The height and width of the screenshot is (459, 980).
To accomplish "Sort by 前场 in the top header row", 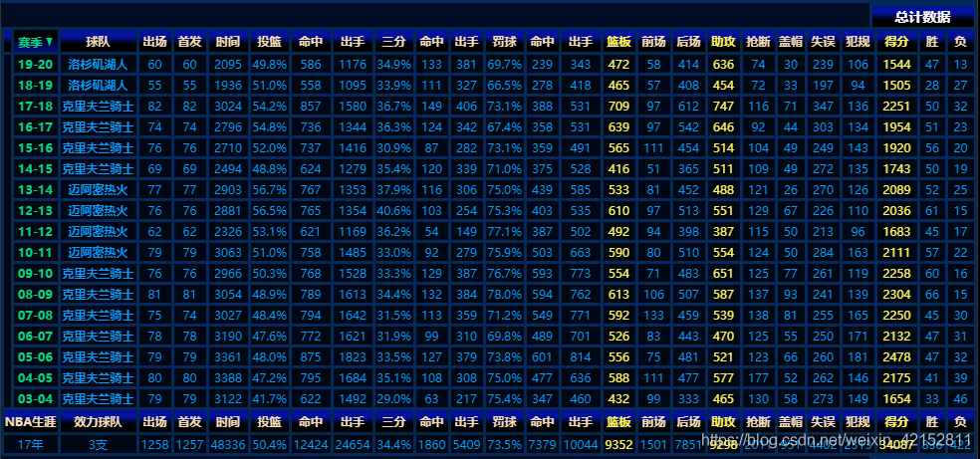I will pyautogui.click(x=653, y=42).
